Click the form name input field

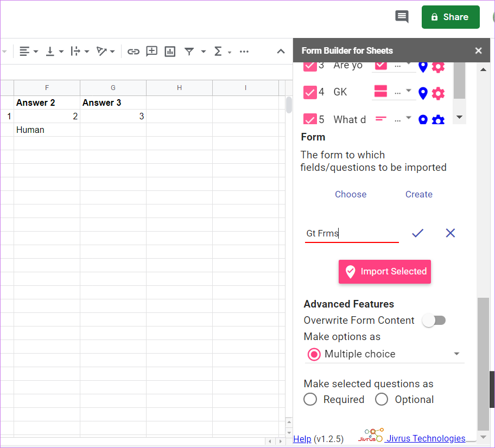coord(351,234)
